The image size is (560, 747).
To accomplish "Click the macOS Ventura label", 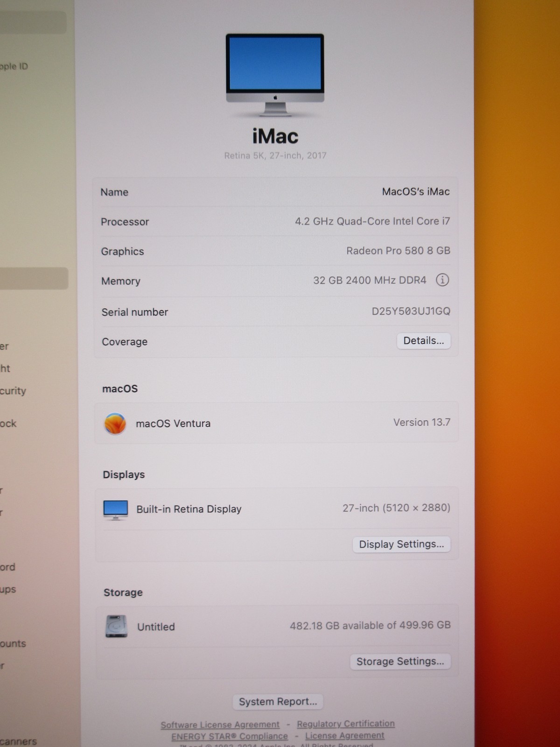I will (x=173, y=423).
